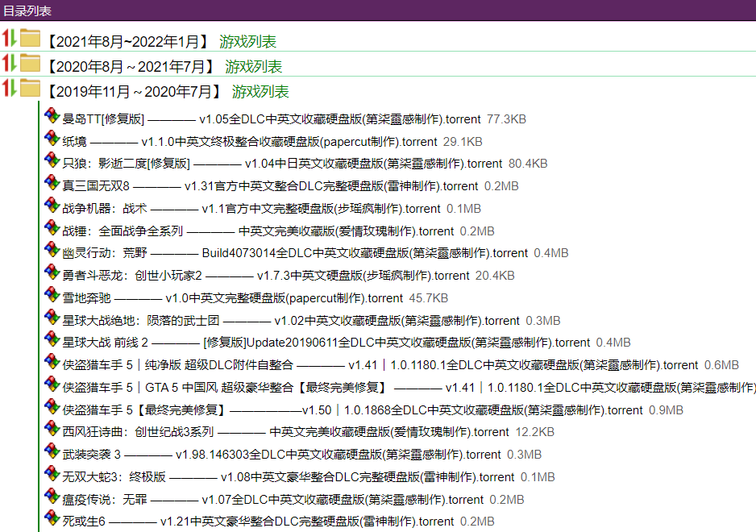Image resolution: width=756 pixels, height=532 pixels.
Task: Click torrent icon beside 瘟疫传说：无罪
Action: click(x=52, y=497)
